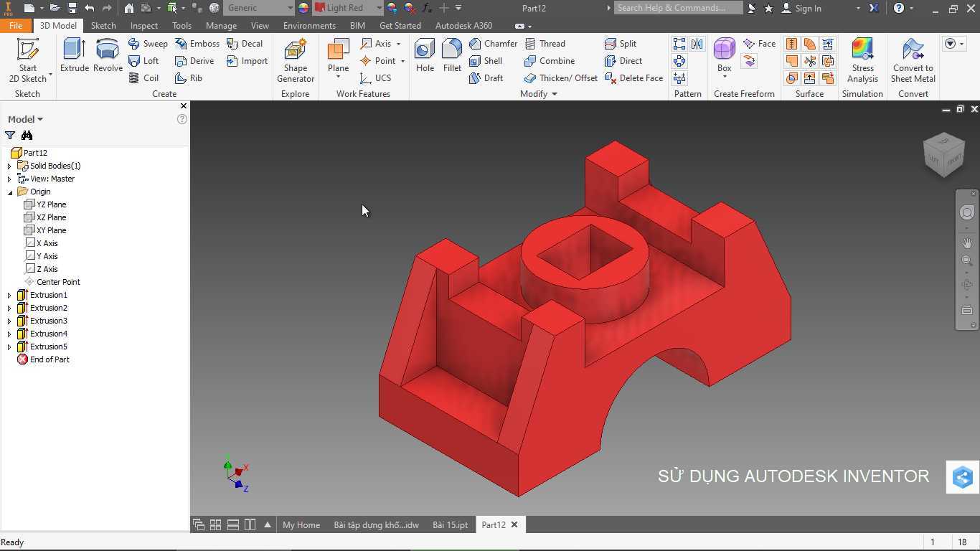The width and height of the screenshot is (980, 551).
Task: Activate the Thread tool
Action: pyautogui.click(x=545, y=44)
